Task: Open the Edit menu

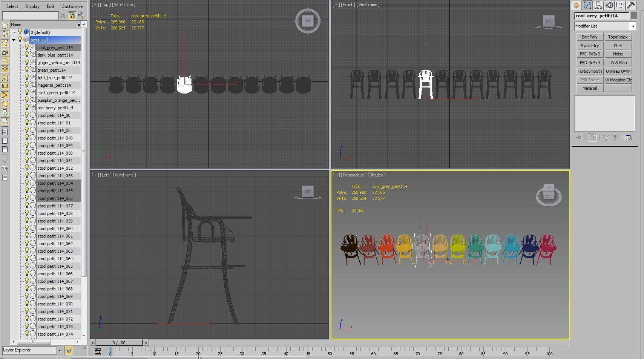Action: [51, 6]
